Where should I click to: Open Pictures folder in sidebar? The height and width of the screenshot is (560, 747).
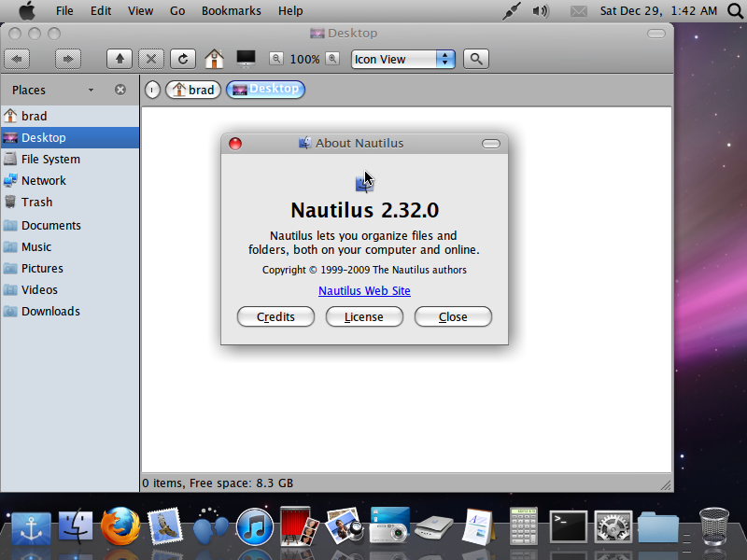[69, 268]
